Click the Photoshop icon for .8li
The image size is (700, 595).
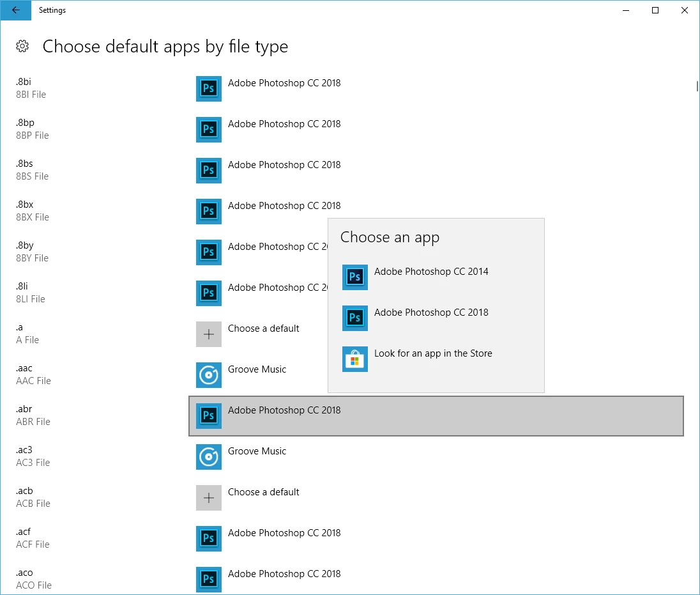(x=208, y=293)
